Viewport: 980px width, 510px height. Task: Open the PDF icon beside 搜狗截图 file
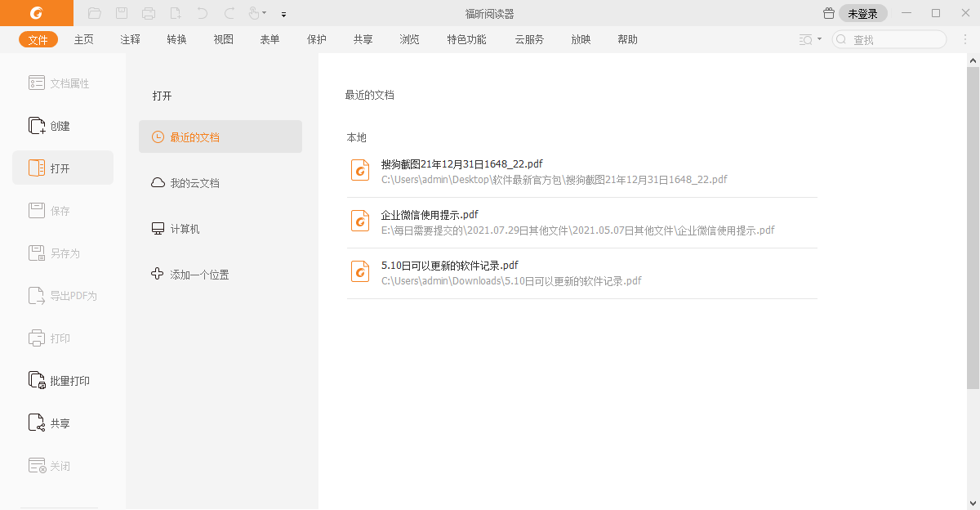360,170
